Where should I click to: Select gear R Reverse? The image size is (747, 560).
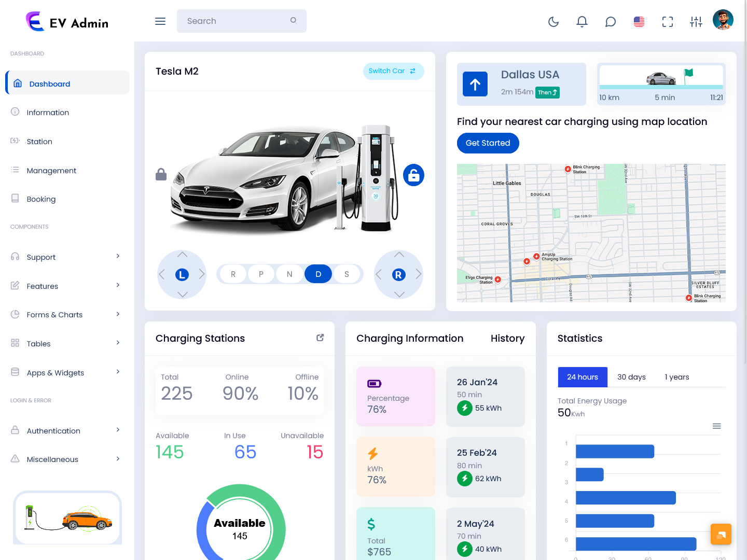[x=233, y=274]
